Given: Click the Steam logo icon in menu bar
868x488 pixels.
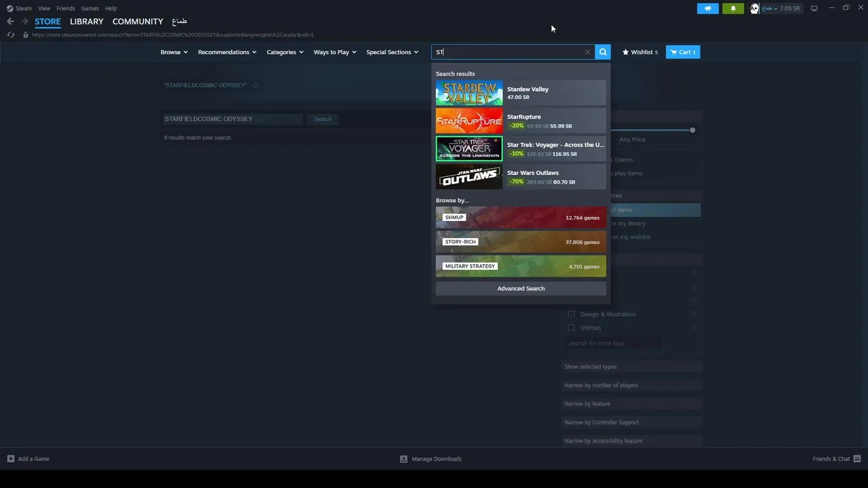Looking at the screenshot, I should pyautogui.click(x=9, y=8).
